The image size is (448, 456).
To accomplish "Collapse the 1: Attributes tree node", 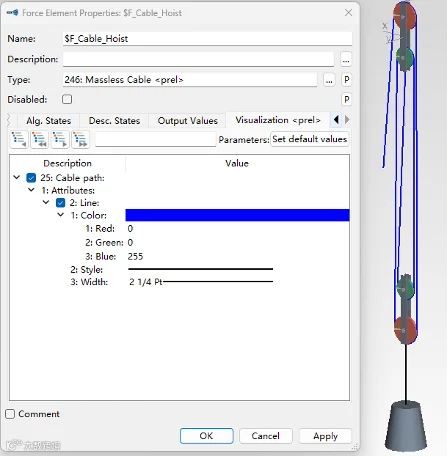I will (x=31, y=190).
